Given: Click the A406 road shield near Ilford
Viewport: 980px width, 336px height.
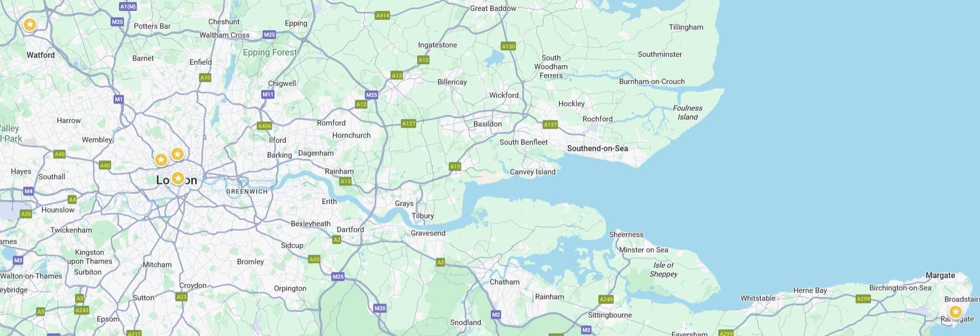Looking at the screenshot, I should click(x=264, y=126).
